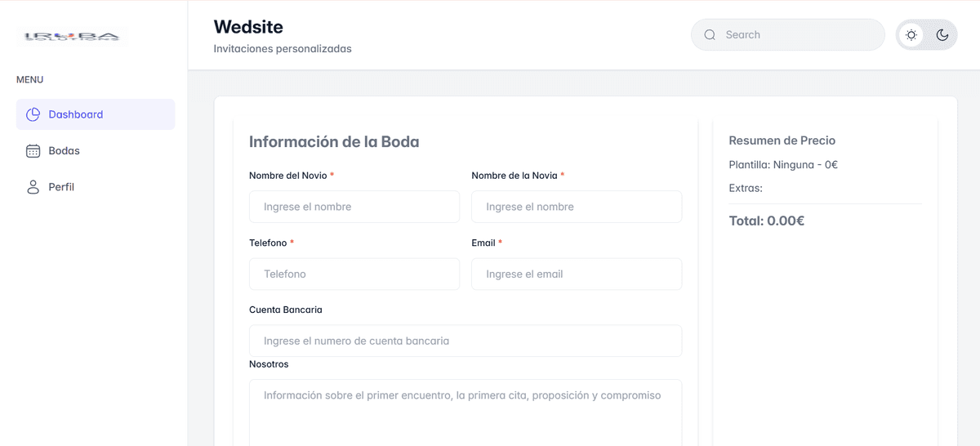
Task: Click the Nombre del Novio input field
Action: tap(354, 207)
